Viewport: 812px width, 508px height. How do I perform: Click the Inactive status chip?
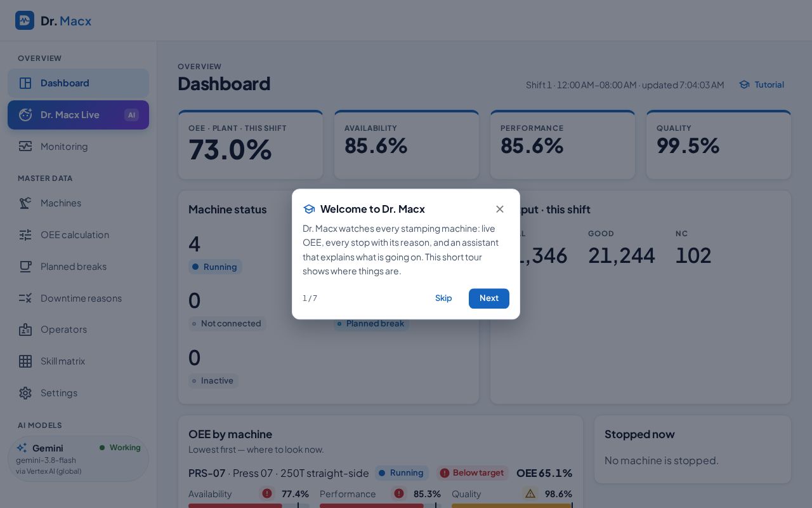click(213, 381)
